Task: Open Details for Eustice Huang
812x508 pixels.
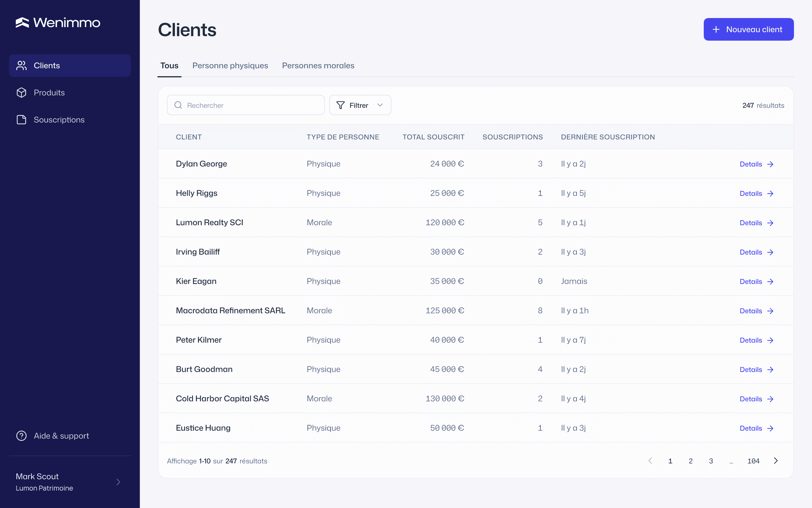Action: click(756, 428)
